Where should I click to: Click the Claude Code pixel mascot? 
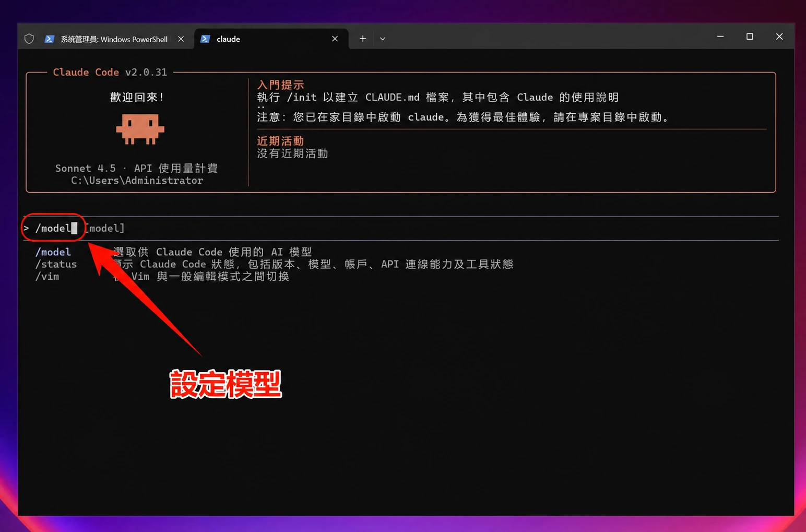tap(140, 129)
